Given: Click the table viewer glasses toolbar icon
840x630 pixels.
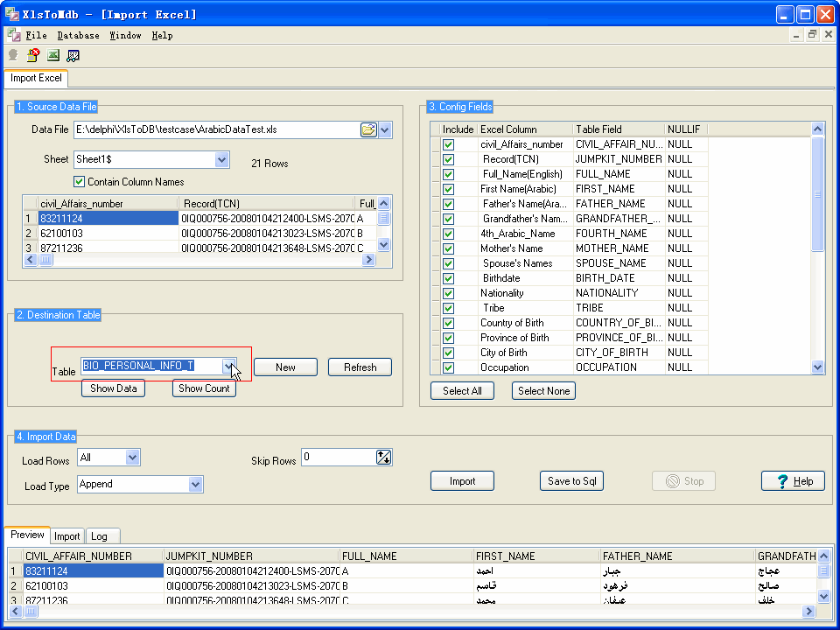Looking at the screenshot, I should [73, 55].
